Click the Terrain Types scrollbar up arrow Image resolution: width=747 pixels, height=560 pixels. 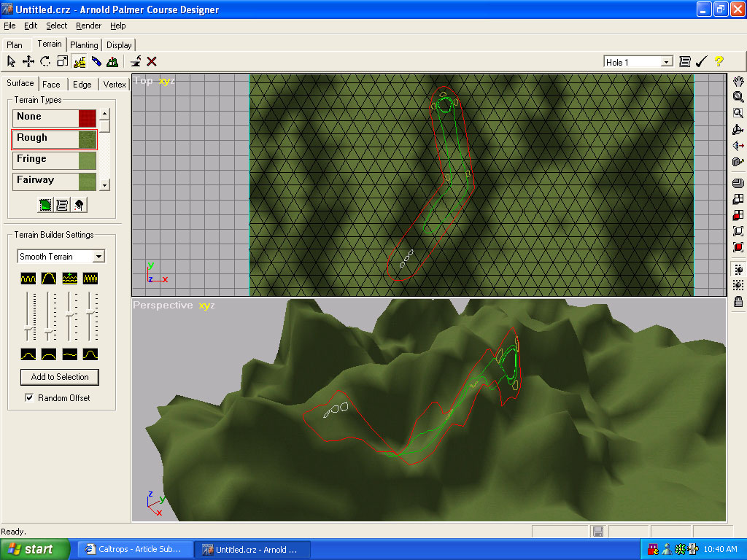105,114
